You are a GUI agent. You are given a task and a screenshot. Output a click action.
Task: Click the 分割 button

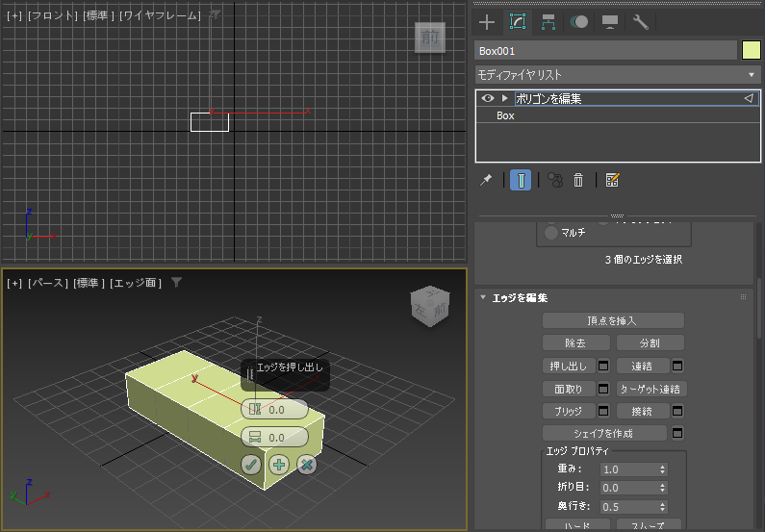(650, 342)
